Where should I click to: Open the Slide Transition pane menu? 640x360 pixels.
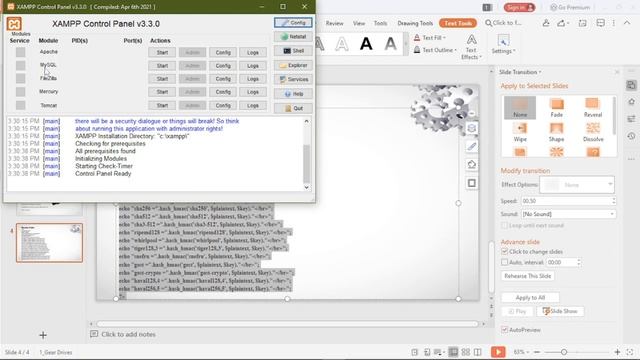[520, 72]
